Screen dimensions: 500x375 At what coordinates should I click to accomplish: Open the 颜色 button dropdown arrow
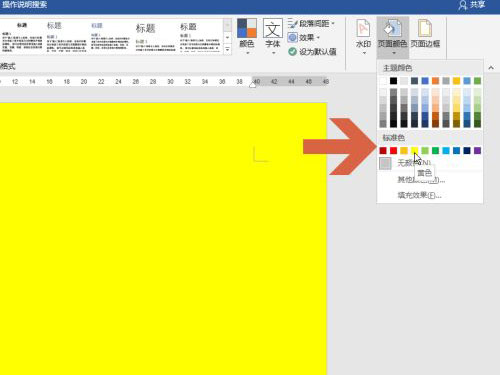[248, 53]
